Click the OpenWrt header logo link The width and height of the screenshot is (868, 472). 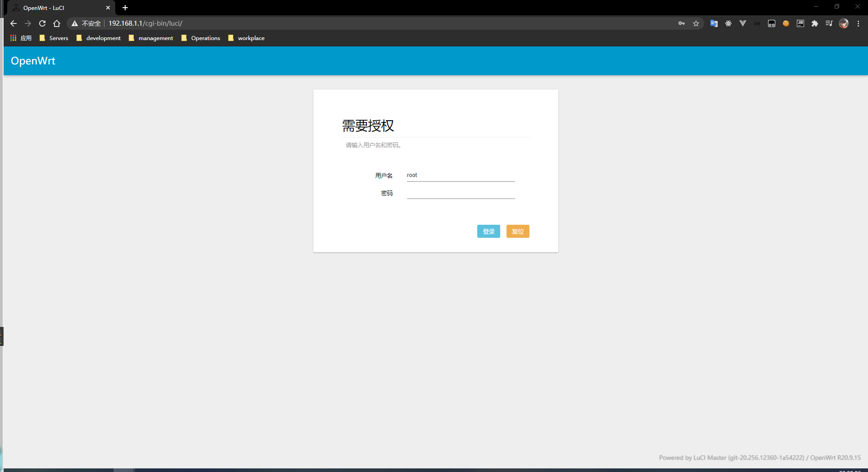33,61
